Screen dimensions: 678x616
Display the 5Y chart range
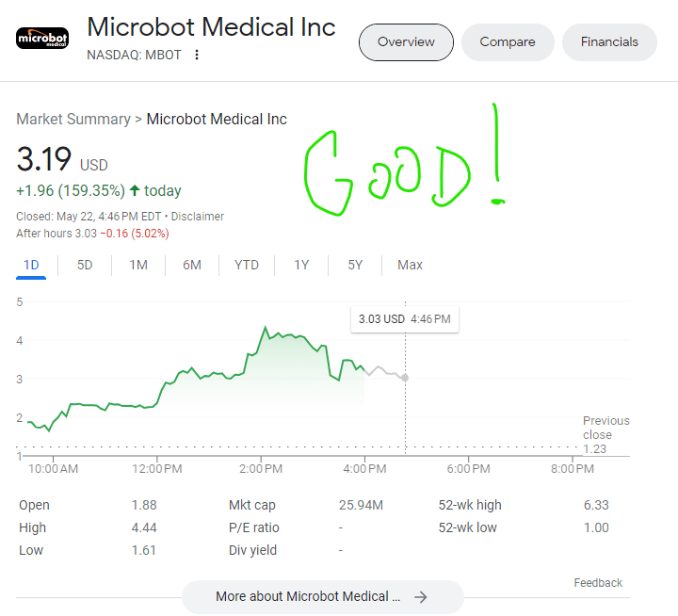pos(355,265)
